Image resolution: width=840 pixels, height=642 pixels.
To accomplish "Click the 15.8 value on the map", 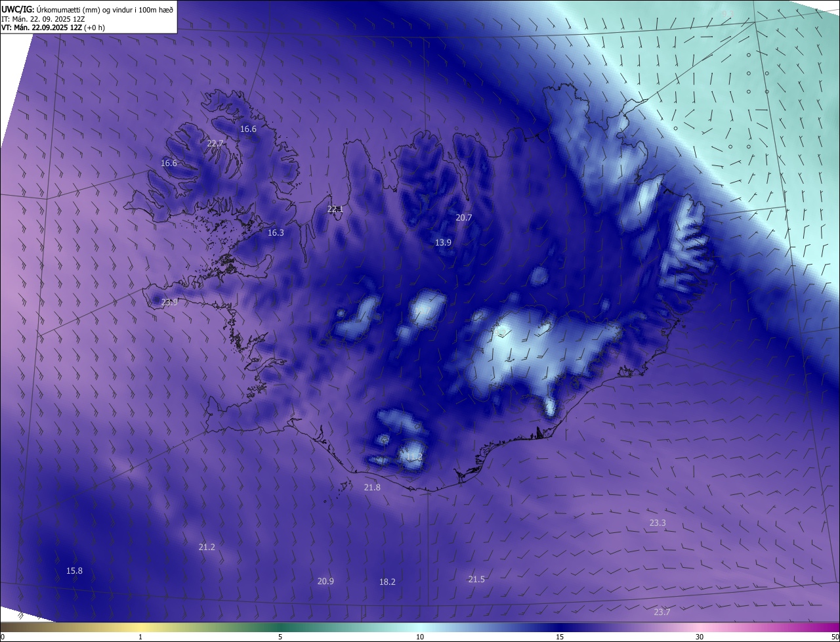I will coord(75,570).
